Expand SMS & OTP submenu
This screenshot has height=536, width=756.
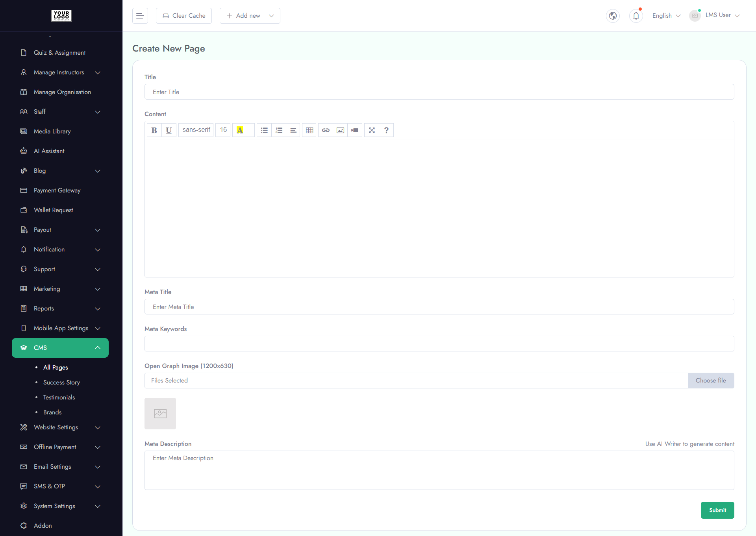click(x=60, y=486)
